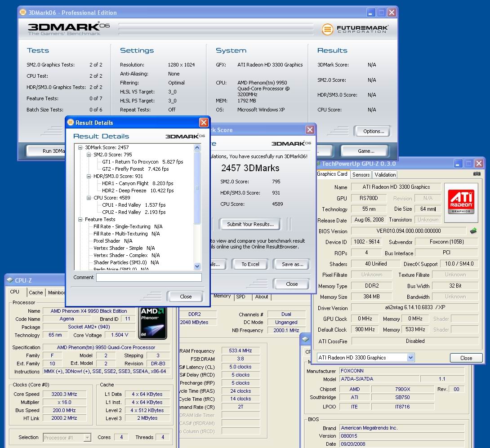This screenshot has height=448, width=490.
Task: Select Fill Rate - Multi-Texturing row
Action: 127,234
